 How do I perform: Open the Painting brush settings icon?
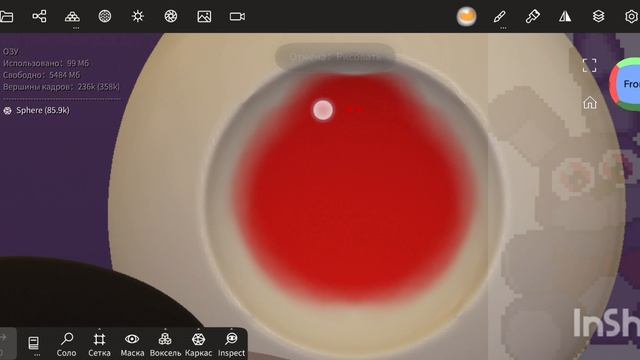click(x=532, y=16)
